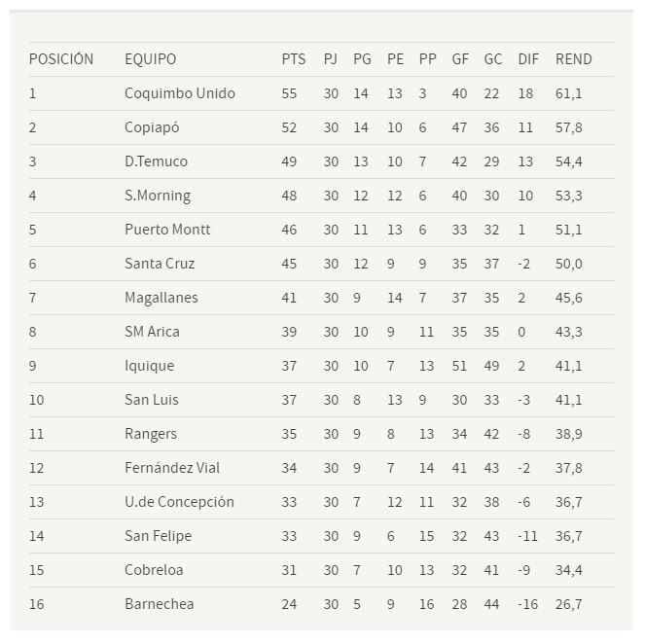Image resolution: width=645 pixels, height=644 pixels.
Task: Click the Coquimbo Unido team name
Action: [180, 93]
